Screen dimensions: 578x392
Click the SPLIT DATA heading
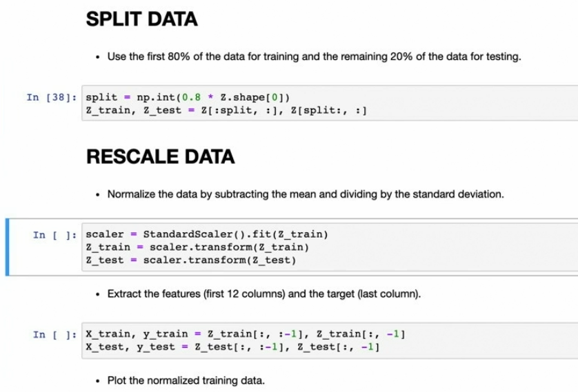point(141,19)
